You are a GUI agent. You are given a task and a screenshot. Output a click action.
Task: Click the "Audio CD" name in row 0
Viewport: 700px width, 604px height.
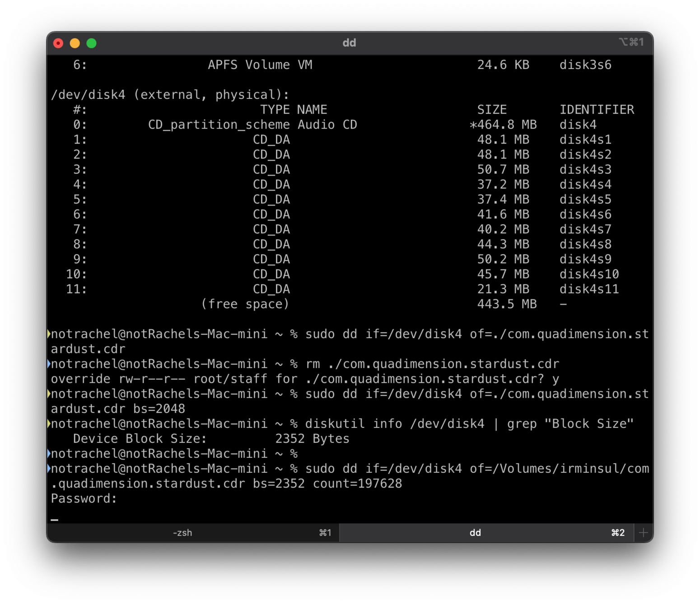[327, 125]
